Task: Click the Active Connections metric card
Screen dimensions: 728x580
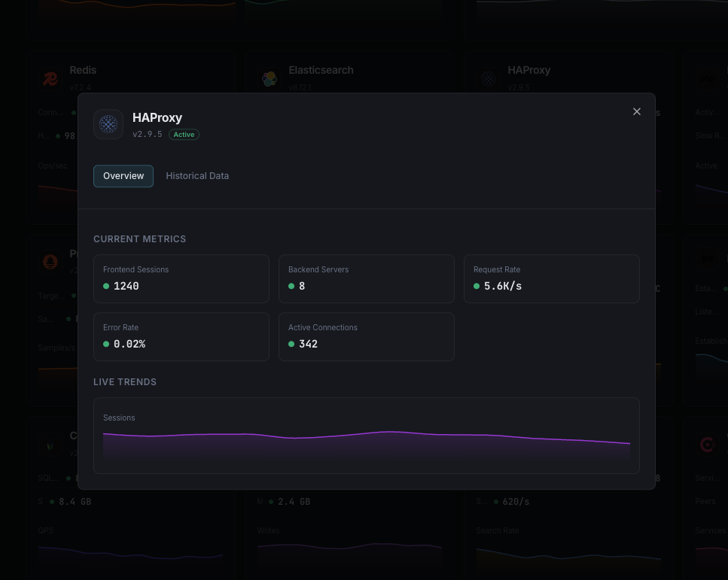Action: click(366, 336)
